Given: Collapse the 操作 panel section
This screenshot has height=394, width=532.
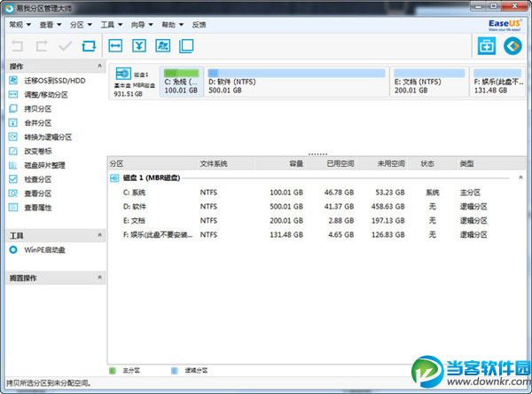Looking at the screenshot, I should pos(99,65).
